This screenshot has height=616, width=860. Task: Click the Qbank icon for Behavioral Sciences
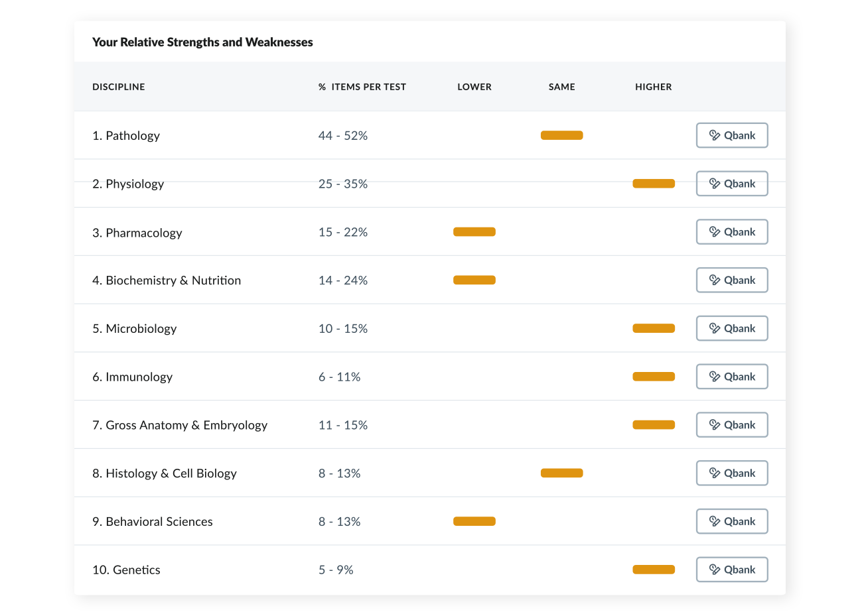click(x=713, y=521)
